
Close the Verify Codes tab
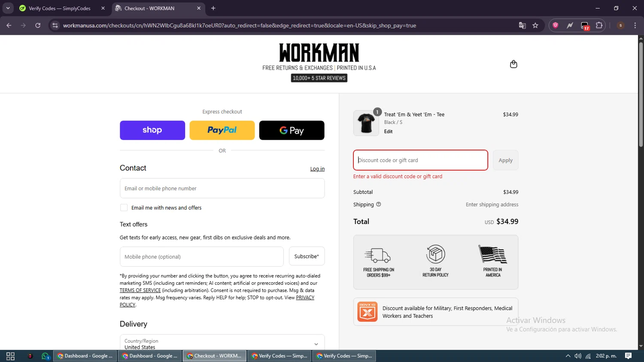point(103,8)
